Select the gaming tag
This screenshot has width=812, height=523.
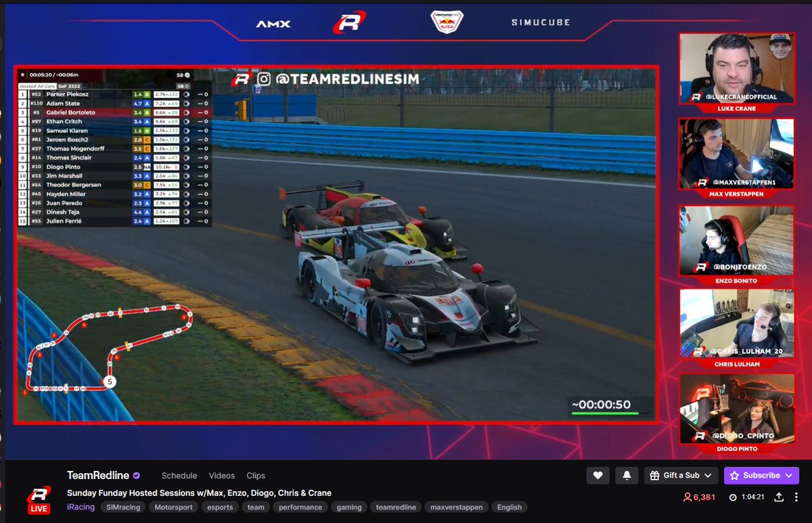tap(349, 507)
